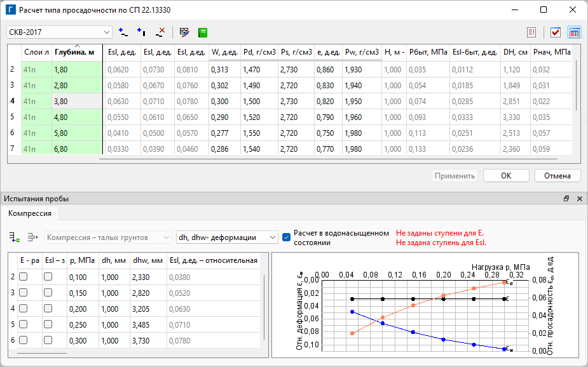The width and height of the screenshot is (588, 367).
Task: Toggle the table view icon in toolbar
Action: 574,32
